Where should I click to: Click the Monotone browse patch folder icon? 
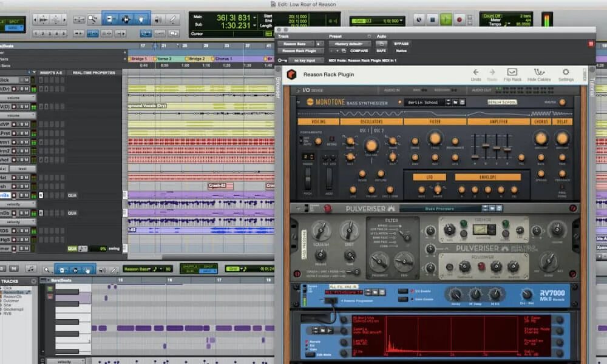pyautogui.click(x=456, y=102)
